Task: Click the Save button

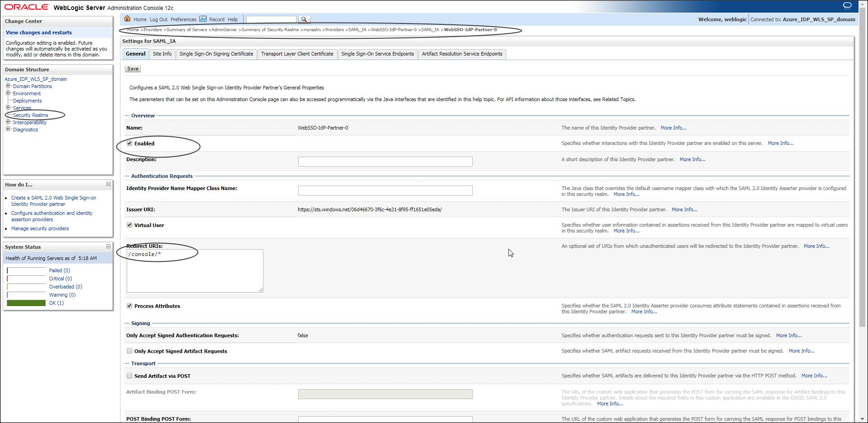Action: coord(133,69)
